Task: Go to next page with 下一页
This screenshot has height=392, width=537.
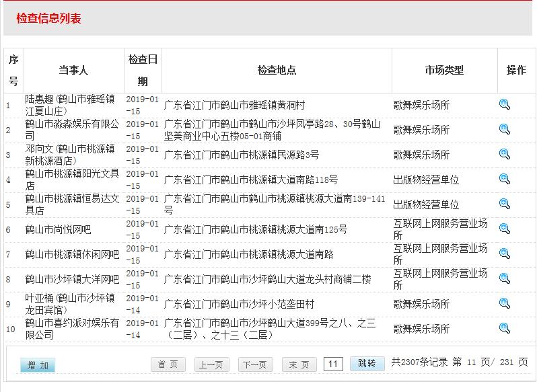Action: point(255,364)
